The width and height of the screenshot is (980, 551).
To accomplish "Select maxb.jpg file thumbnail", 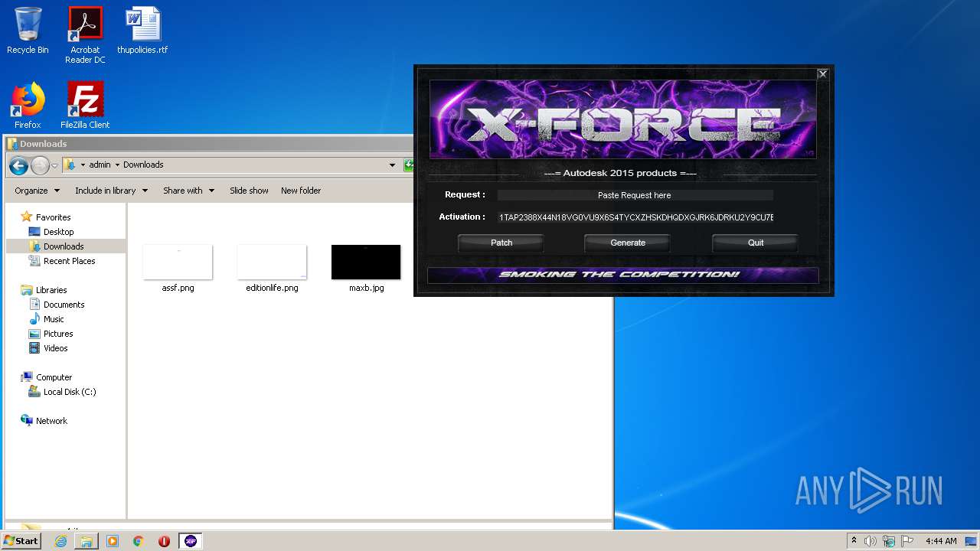I will 366,269.
